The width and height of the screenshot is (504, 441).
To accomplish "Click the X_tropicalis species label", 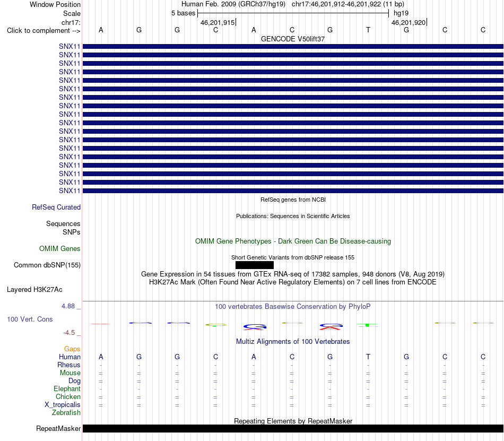I will pos(63,405).
